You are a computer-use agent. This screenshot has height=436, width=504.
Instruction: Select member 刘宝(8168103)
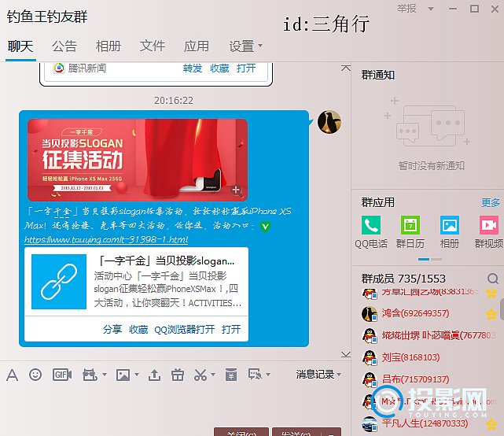[x=410, y=357]
